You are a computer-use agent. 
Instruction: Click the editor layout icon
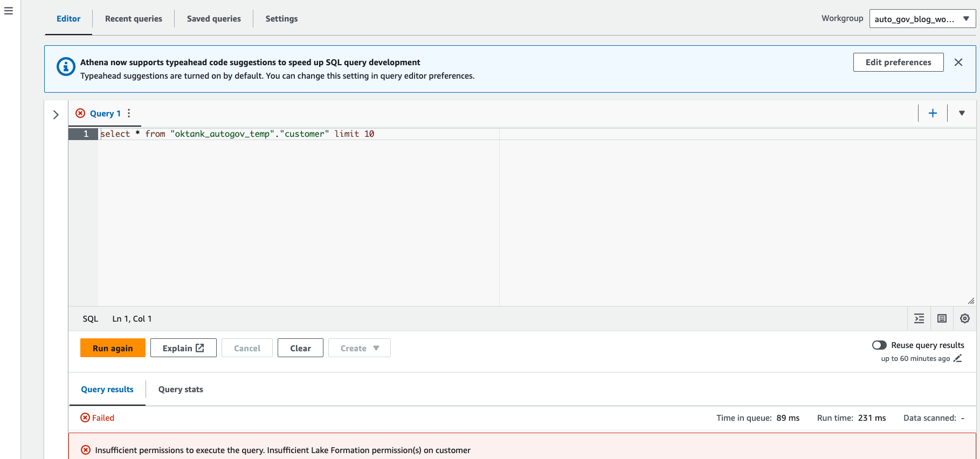[x=942, y=318]
